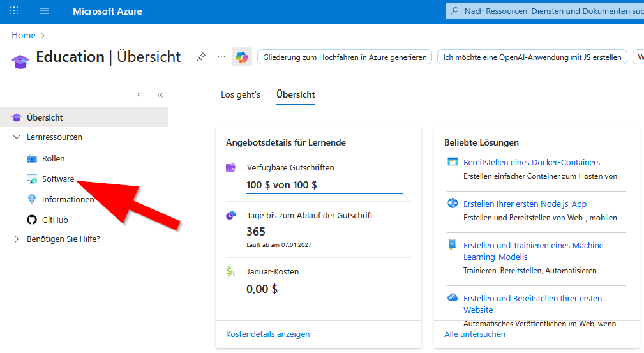Collapse the Lernressourcen section
Screen dimensions: 644x353
pos(17,137)
